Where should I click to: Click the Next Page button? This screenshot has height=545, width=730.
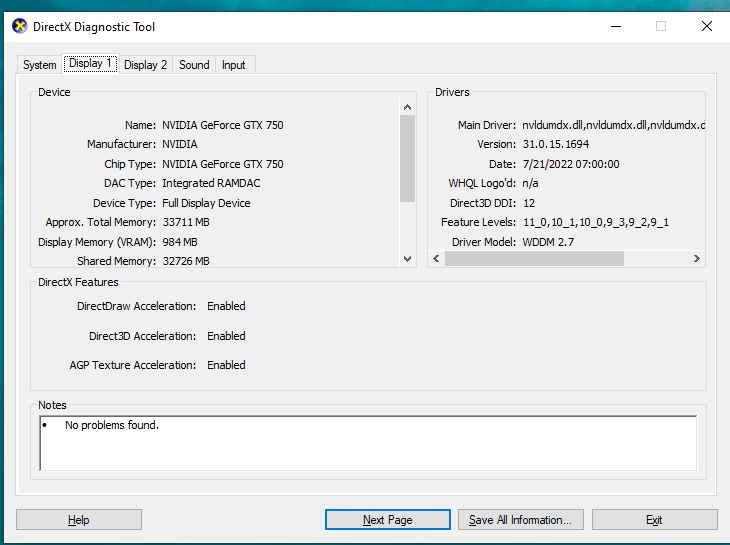click(x=387, y=520)
